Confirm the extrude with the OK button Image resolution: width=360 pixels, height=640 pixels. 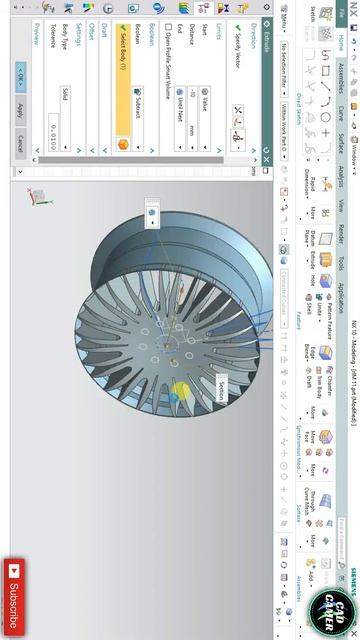click(21, 77)
